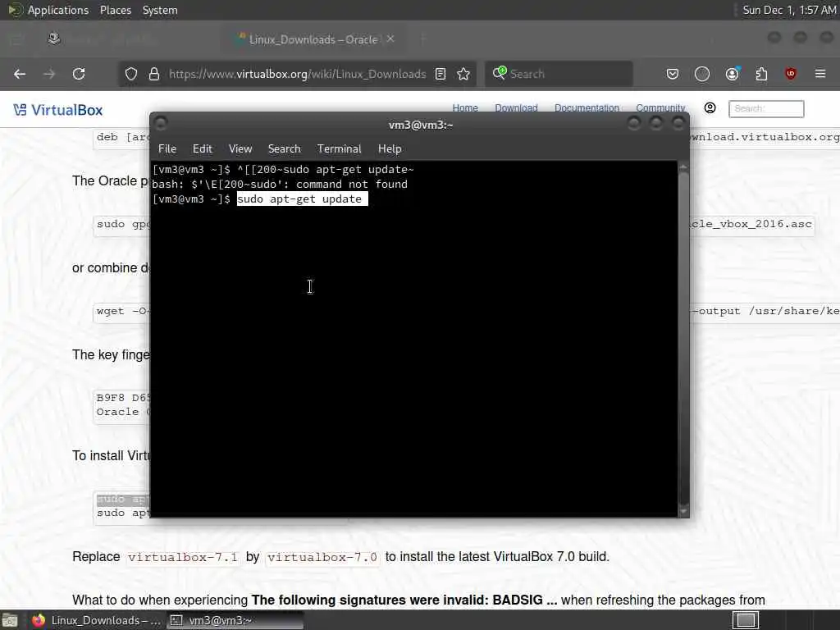Click the 'command not found' error line
The height and width of the screenshot is (630, 840).
click(280, 185)
